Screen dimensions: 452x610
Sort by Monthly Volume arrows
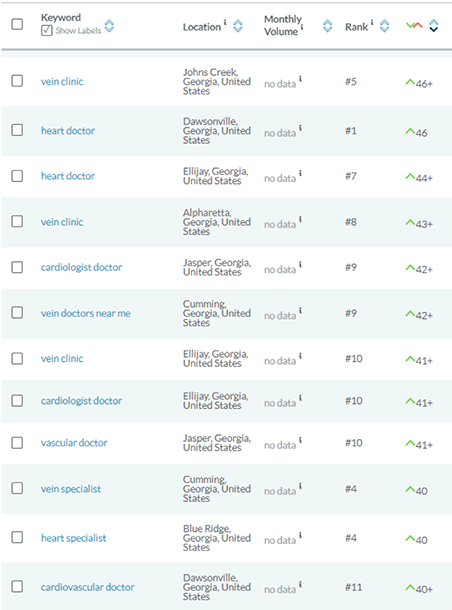click(x=328, y=26)
